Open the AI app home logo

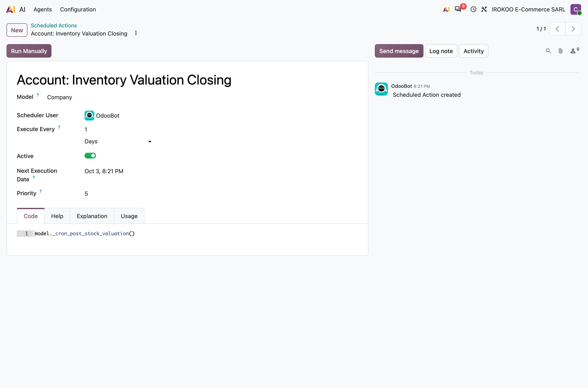[x=11, y=9]
